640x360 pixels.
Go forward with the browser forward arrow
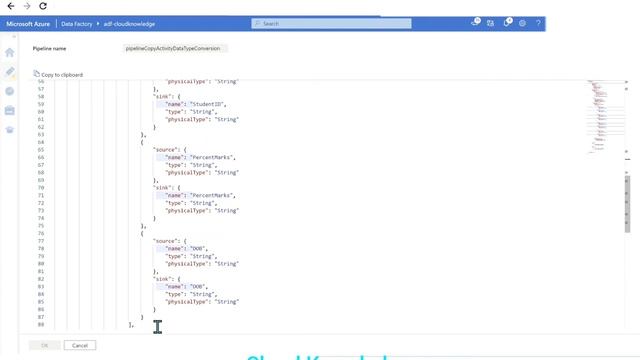(x=27, y=6)
